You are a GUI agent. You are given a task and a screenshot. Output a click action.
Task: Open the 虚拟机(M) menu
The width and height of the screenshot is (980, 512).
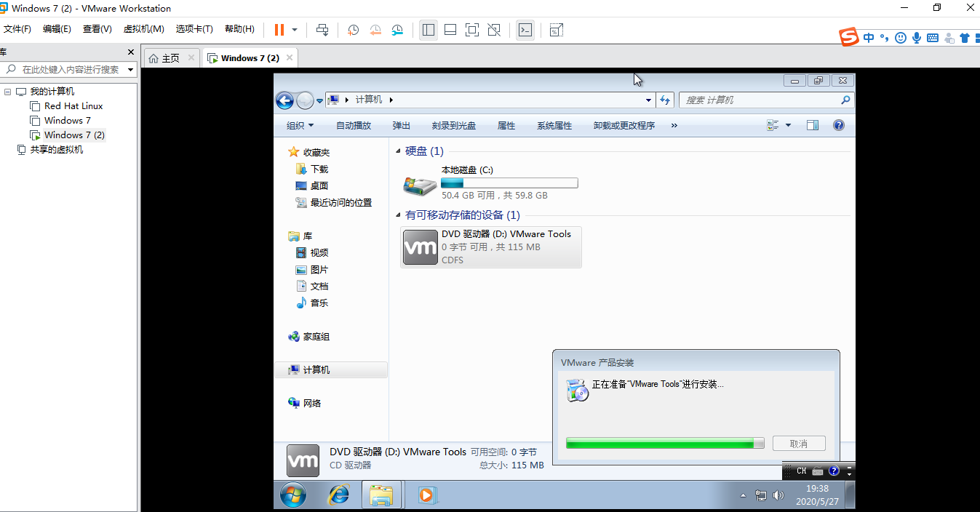[143, 29]
